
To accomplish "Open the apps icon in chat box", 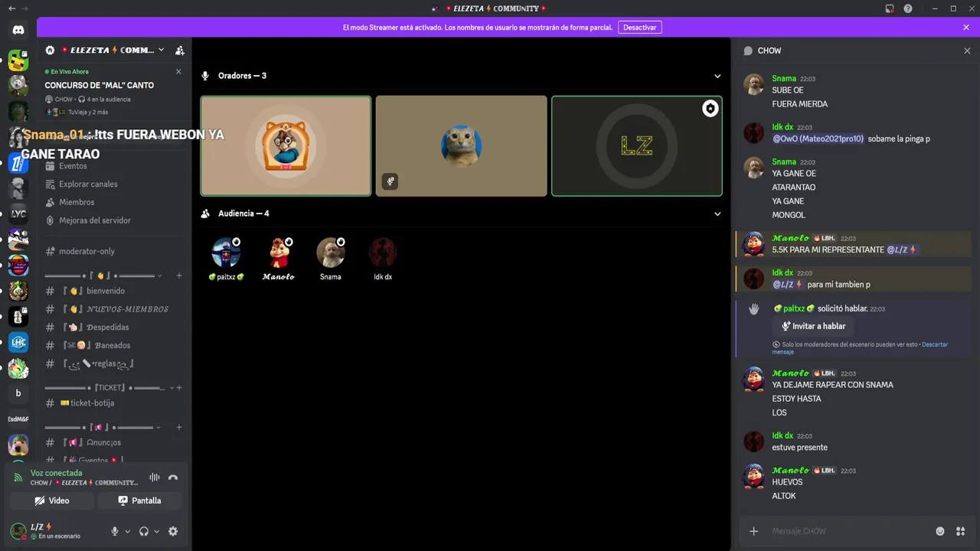I will point(960,531).
